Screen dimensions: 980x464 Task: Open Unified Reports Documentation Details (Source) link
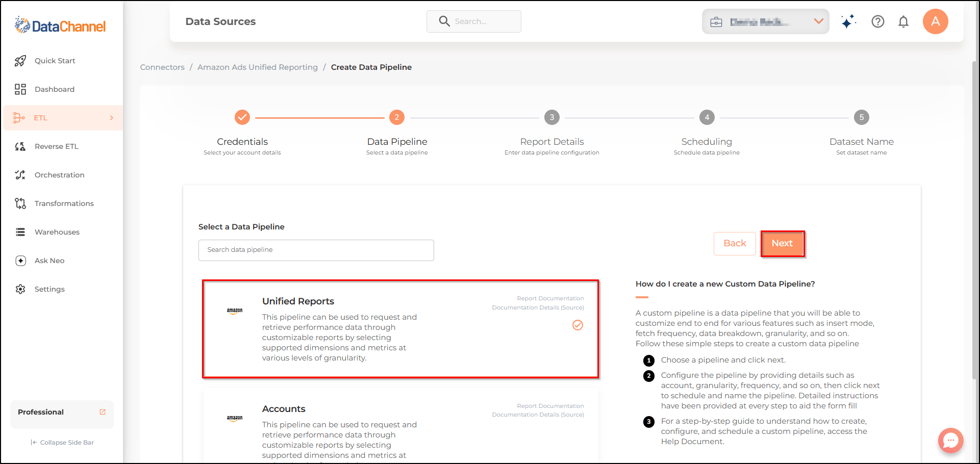[538, 307]
